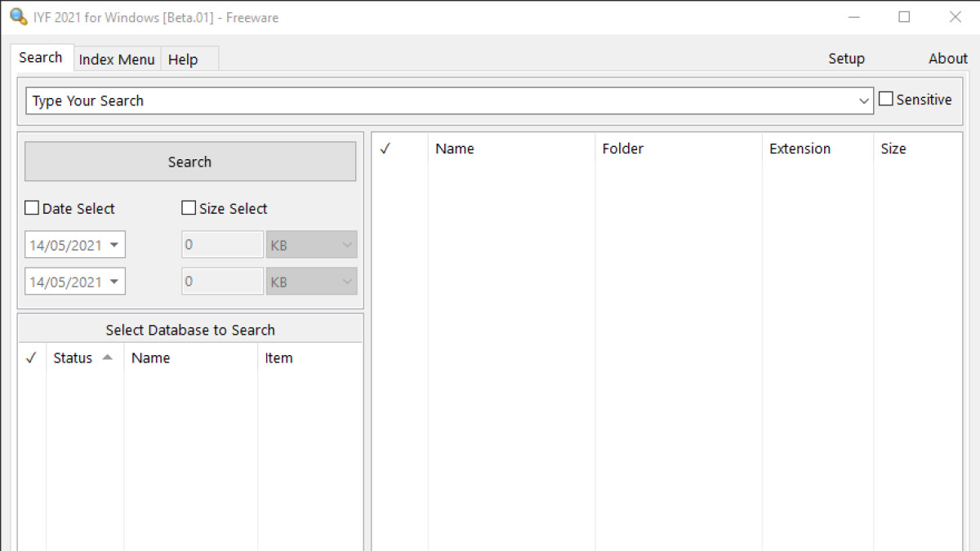This screenshot has width=980, height=551.
Task: Open the About page
Action: (x=947, y=59)
